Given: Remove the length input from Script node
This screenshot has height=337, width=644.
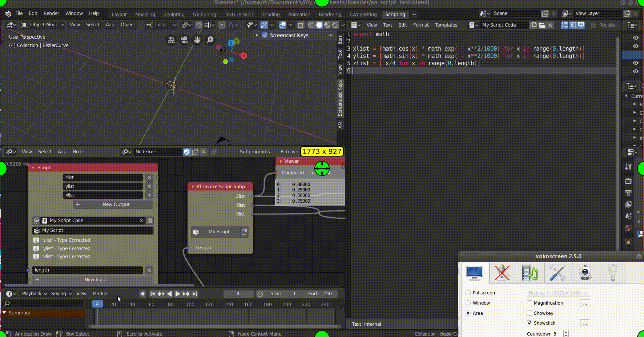Looking at the screenshot, I should click(x=149, y=270).
